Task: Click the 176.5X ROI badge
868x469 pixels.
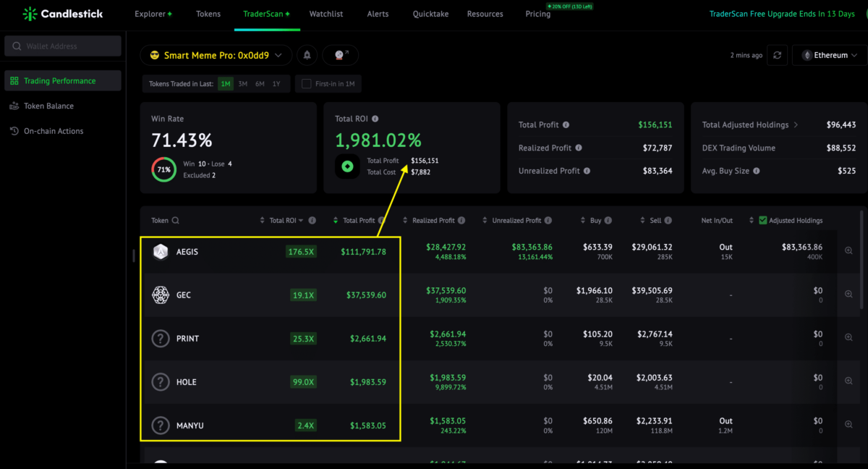Action: [x=301, y=252]
